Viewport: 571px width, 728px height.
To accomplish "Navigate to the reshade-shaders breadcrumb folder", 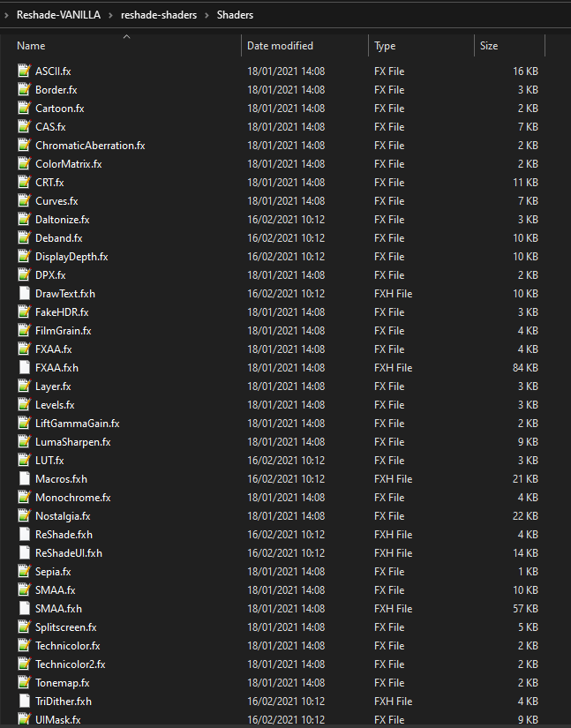I will click(x=159, y=15).
